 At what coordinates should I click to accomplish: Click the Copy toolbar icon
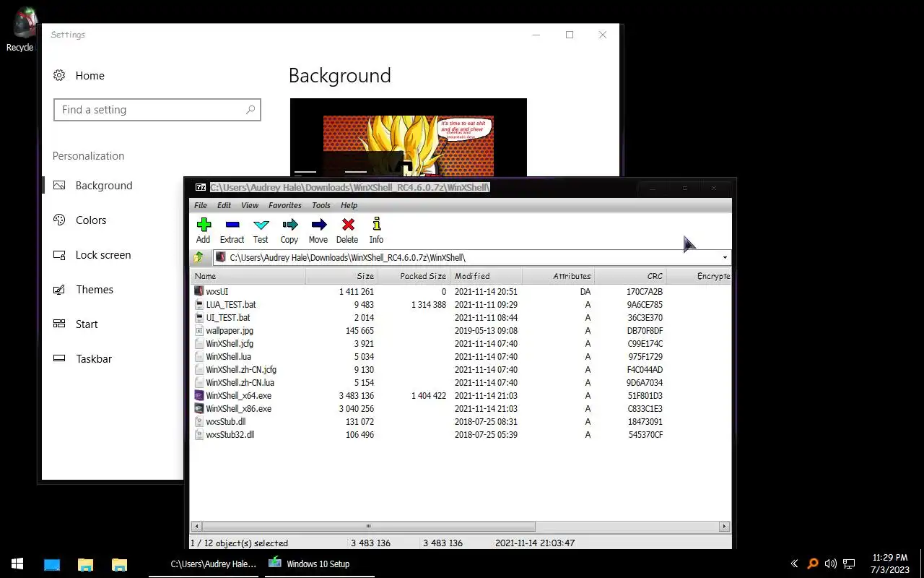tap(290, 225)
